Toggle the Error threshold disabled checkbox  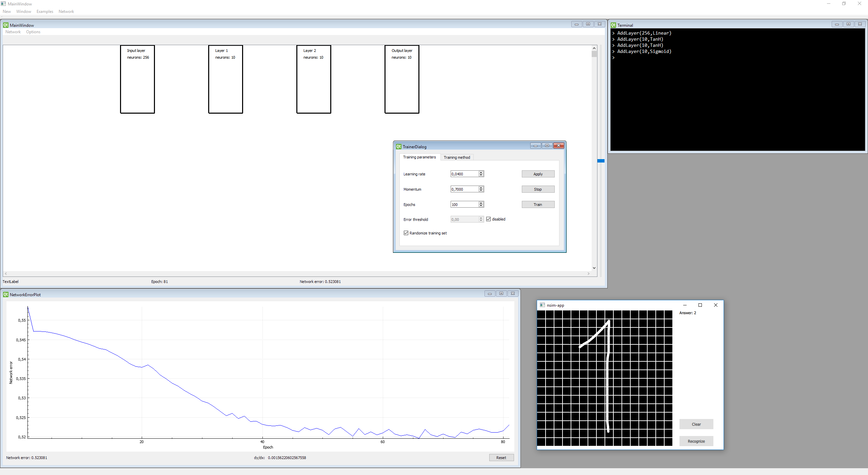pyautogui.click(x=489, y=219)
